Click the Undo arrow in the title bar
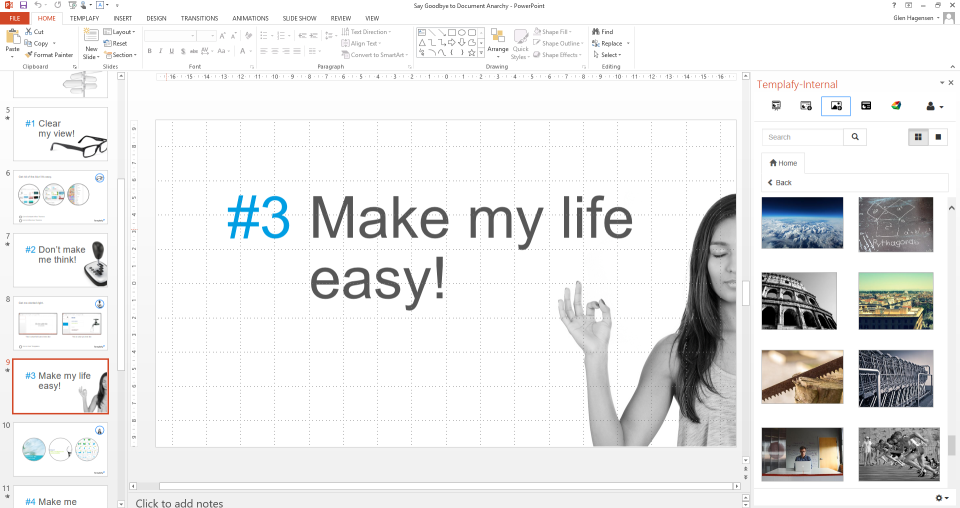The height and width of the screenshot is (508, 960). [x=38, y=5]
